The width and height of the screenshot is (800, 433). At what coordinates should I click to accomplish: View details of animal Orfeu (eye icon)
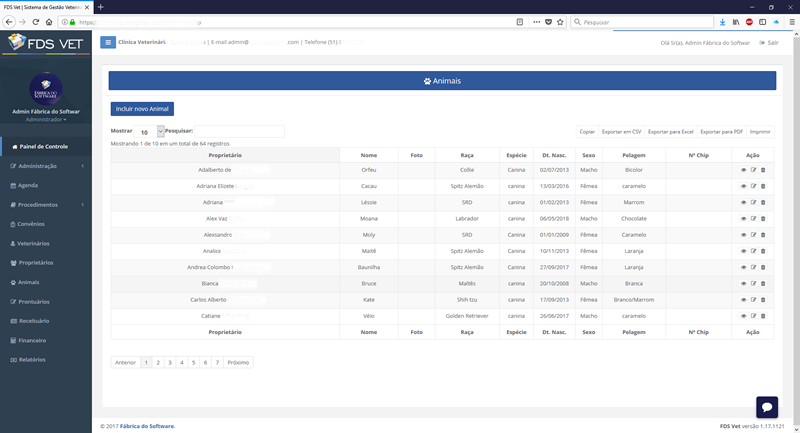[x=743, y=170]
